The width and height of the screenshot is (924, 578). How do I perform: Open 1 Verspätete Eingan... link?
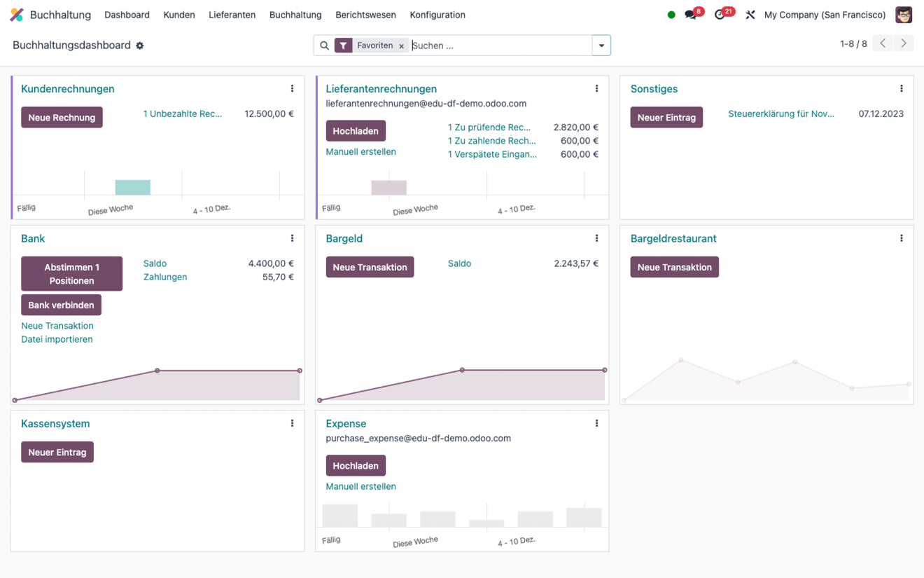click(492, 154)
